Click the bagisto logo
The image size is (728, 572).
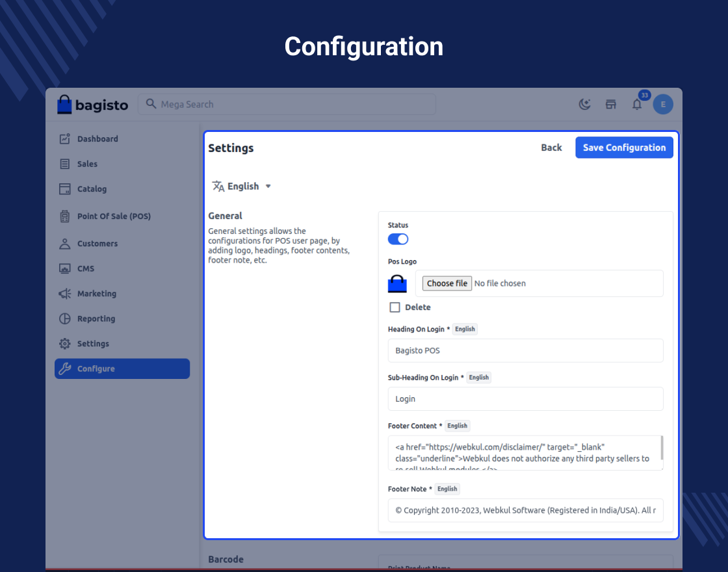[x=92, y=105]
